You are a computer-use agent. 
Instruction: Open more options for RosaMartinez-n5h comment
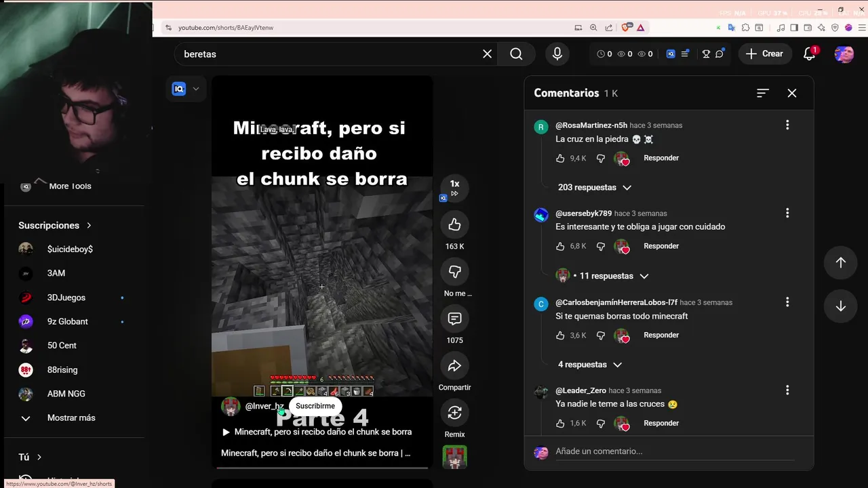[x=787, y=125]
